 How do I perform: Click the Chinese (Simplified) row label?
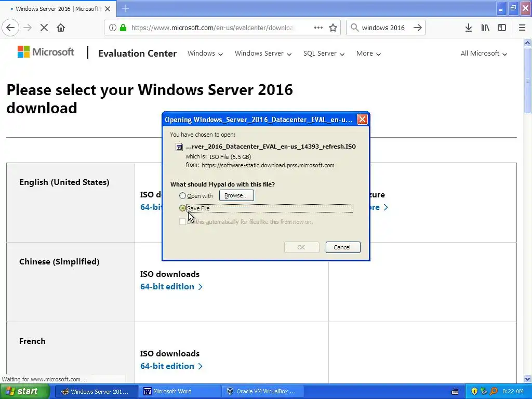point(59,262)
